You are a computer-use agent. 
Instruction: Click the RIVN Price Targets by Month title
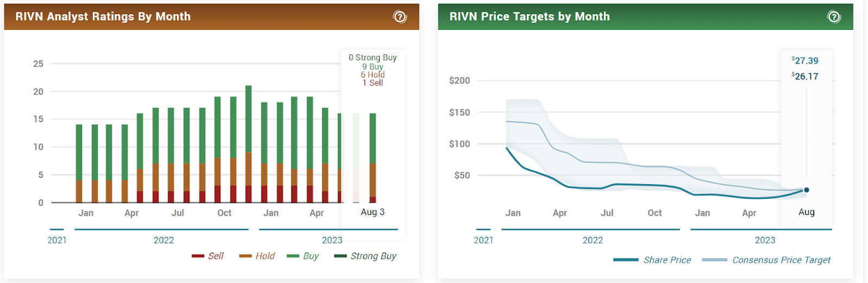[x=529, y=17]
